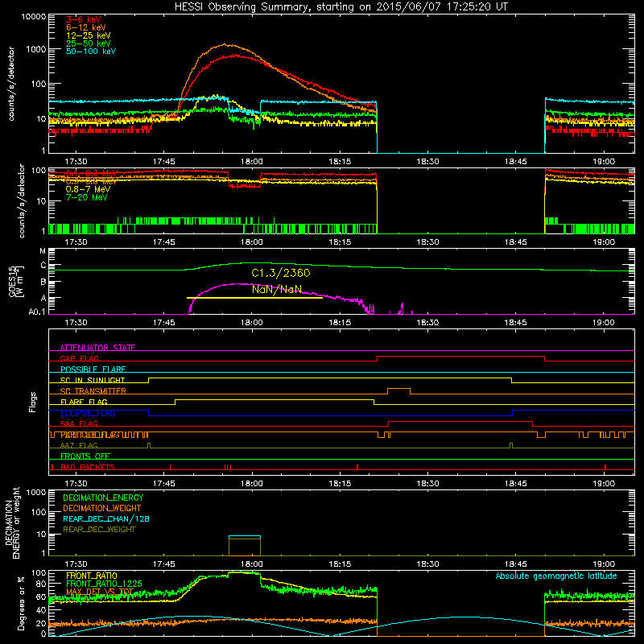Select the AAZ_FLAG label

point(79,445)
